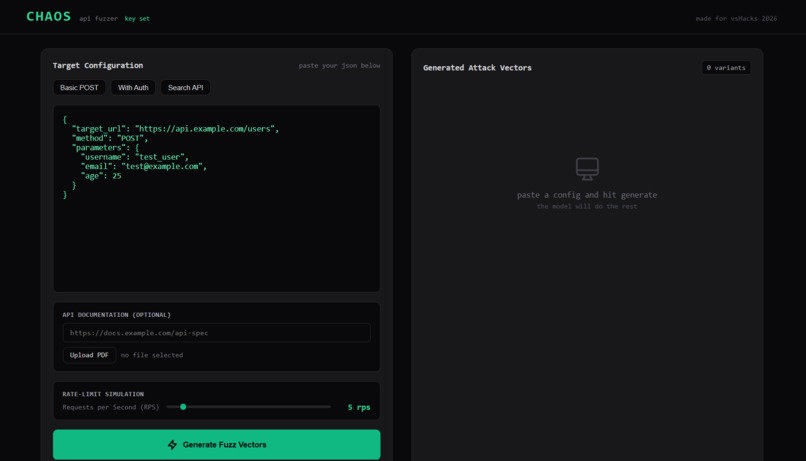
Task: Click 'API DOCUMENTATION (OPTIONAL)' label
Action: [116, 315]
